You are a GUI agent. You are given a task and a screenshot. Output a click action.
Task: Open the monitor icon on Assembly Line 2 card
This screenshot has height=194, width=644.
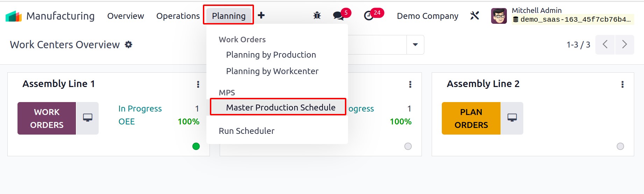pos(512,118)
